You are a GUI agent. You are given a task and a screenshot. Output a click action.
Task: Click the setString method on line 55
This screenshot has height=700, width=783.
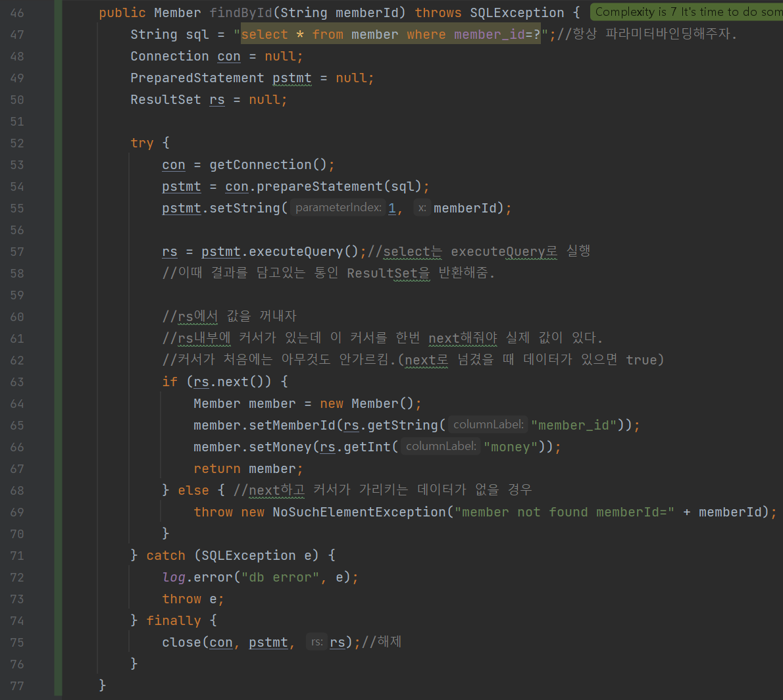pos(245,208)
